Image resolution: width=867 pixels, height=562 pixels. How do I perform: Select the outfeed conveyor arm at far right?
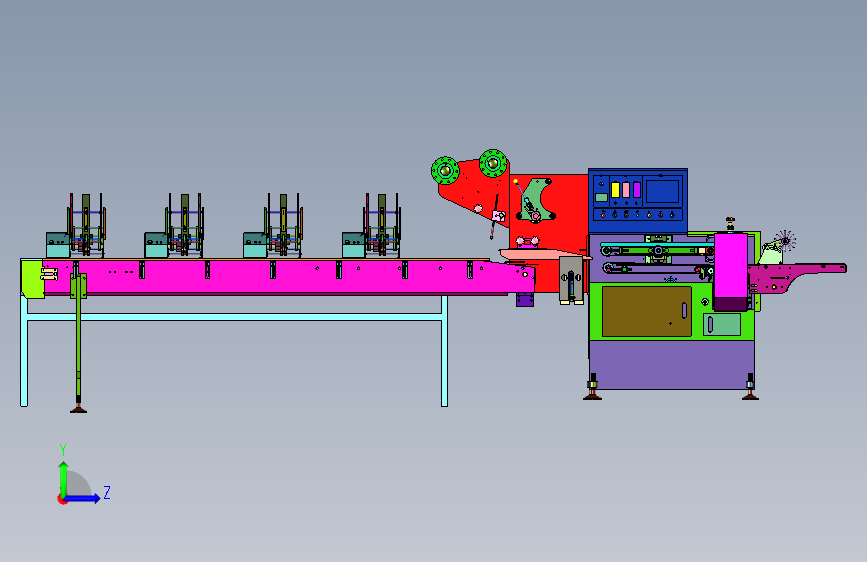[797, 278]
